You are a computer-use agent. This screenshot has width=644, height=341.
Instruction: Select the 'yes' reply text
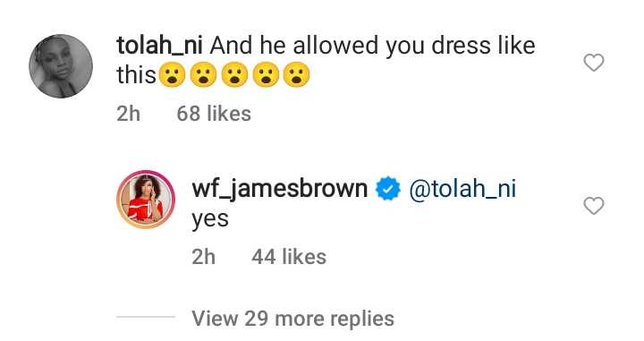tap(210, 220)
